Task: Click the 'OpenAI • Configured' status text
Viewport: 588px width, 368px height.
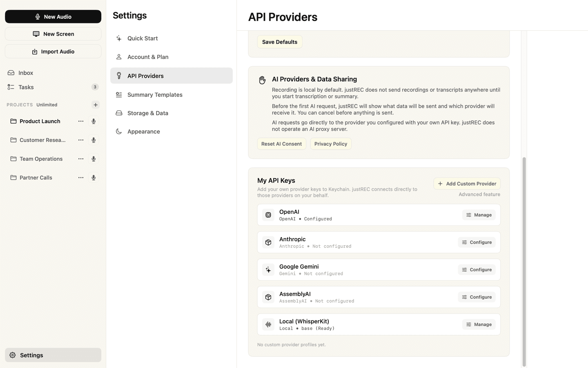Action: click(305, 219)
